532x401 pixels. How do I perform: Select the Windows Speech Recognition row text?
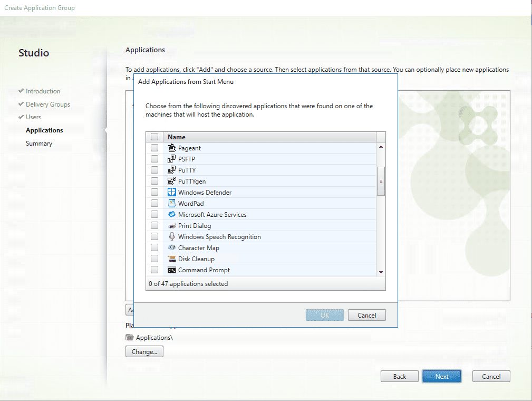pyautogui.click(x=219, y=237)
